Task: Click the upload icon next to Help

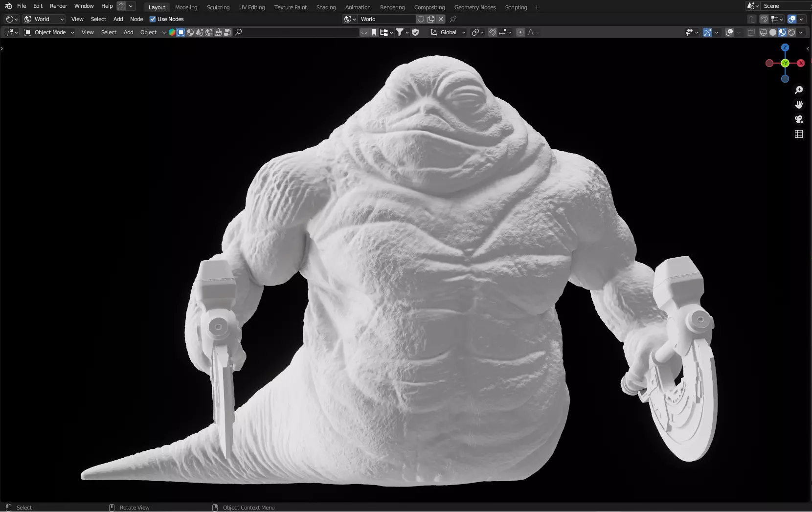Action: (x=121, y=6)
